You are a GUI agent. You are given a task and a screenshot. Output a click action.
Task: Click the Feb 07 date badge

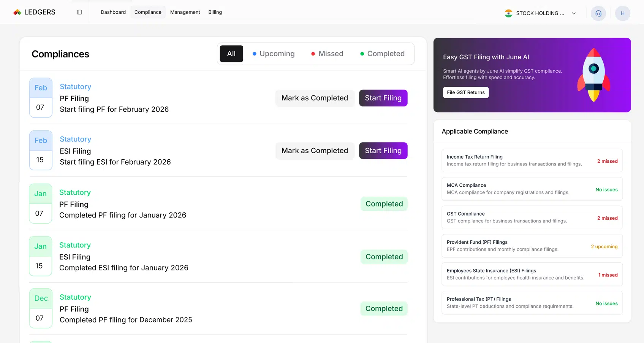click(41, 98)
